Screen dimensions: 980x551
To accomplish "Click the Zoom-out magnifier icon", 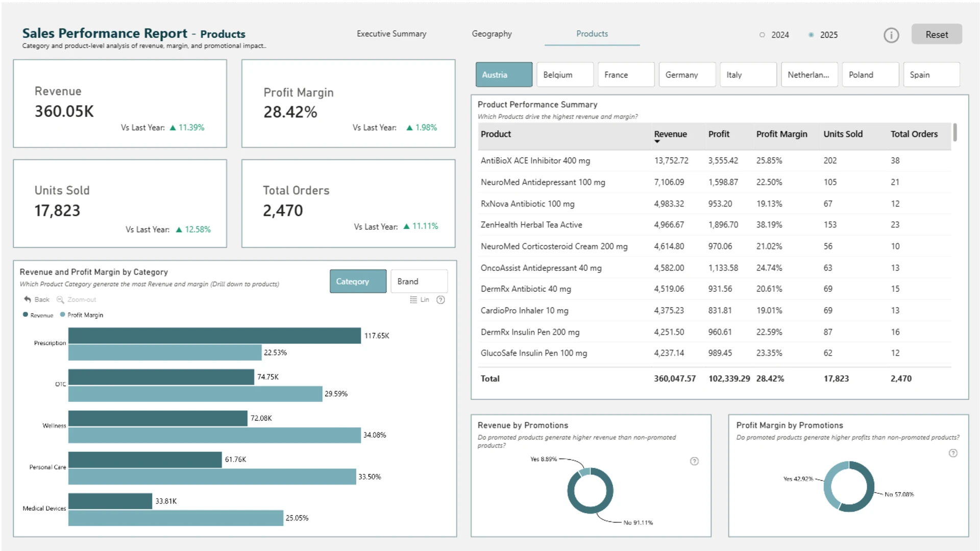I will (x=60, y=299).
